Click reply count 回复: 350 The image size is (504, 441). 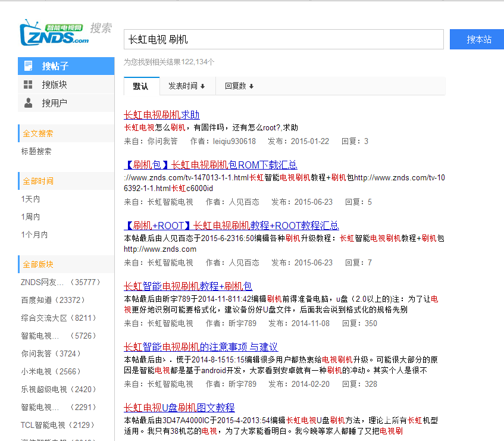coord(359,323)
